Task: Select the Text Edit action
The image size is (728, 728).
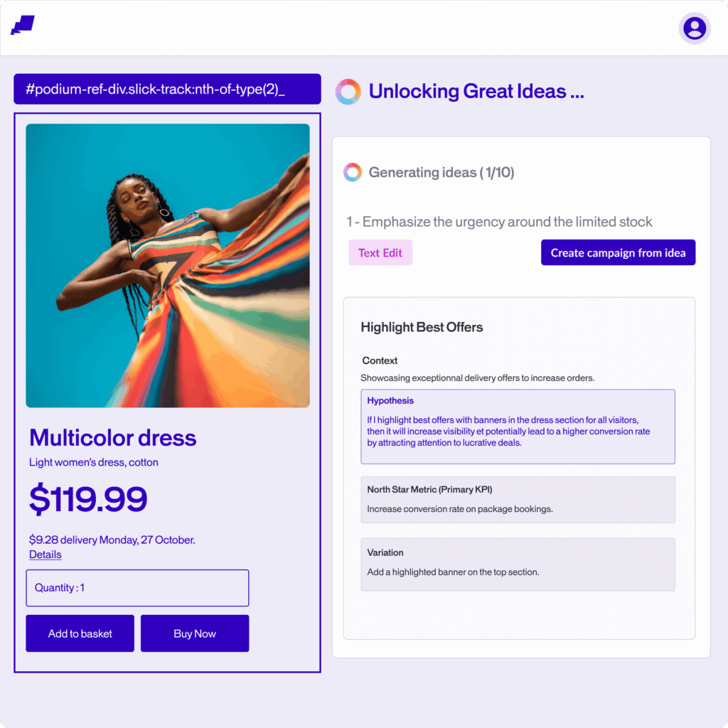Action: (380, 252)
